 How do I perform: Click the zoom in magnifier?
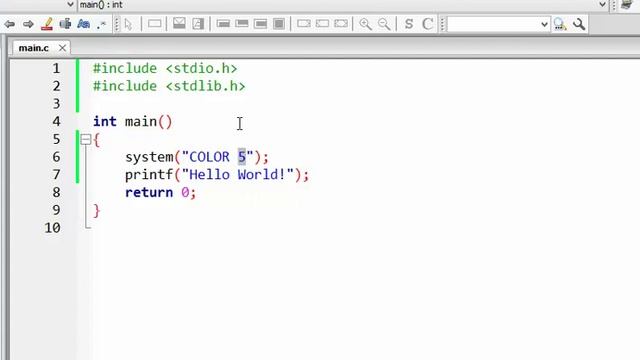365,24
